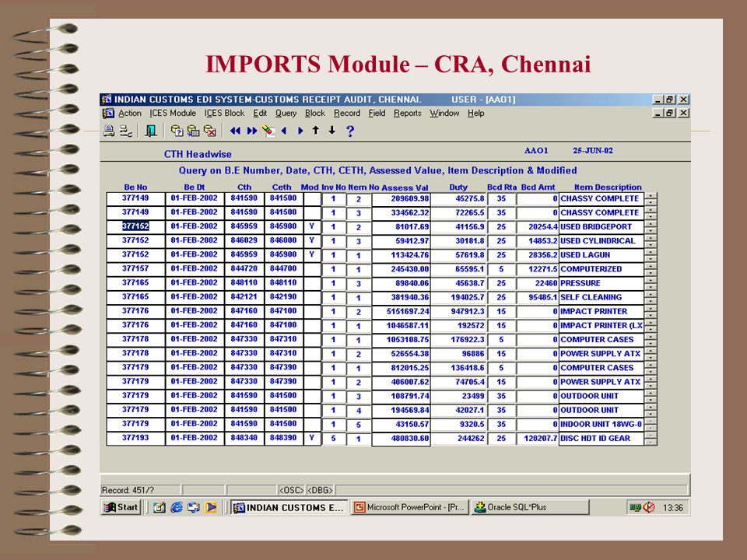This screenshot has height=560, width=747.
Task: Open the Block menu
Action: (315, 114)
